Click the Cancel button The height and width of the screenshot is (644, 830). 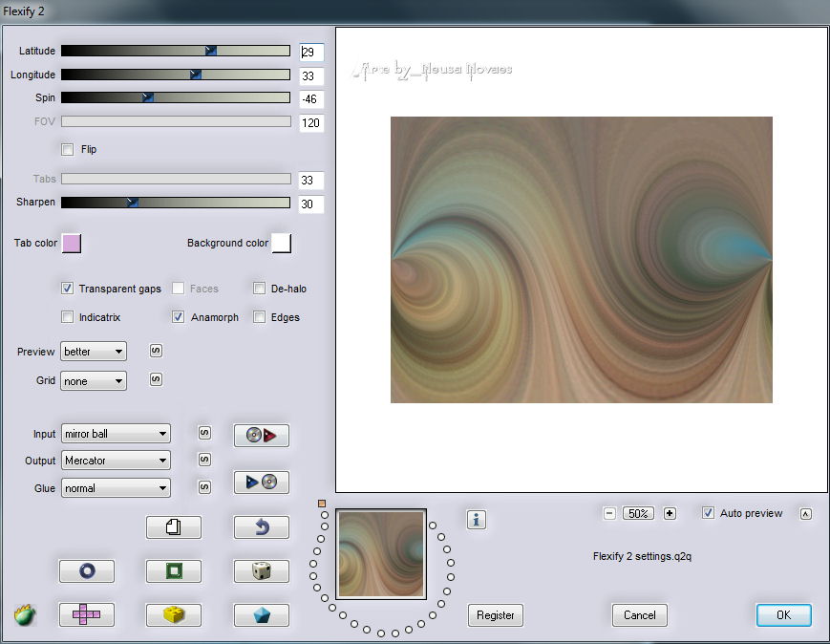pyautogui.click(x=639, y=615)
